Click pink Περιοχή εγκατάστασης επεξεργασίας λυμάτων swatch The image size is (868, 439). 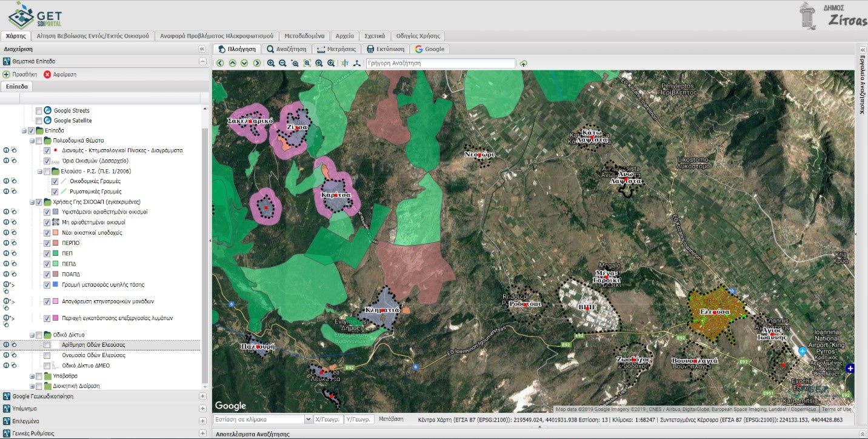[x=55, y=318]
